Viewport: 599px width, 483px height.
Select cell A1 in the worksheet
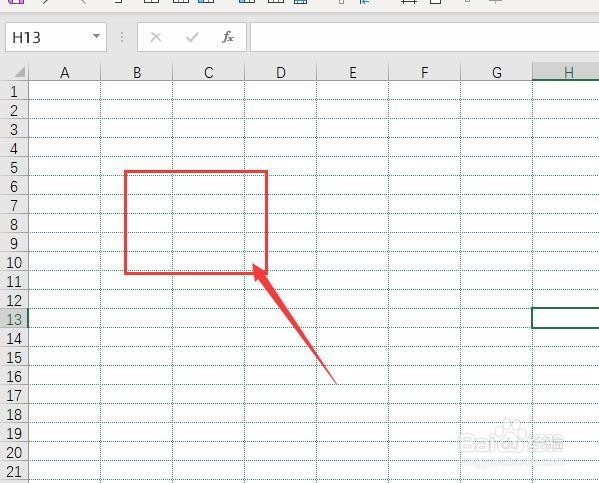65,91
